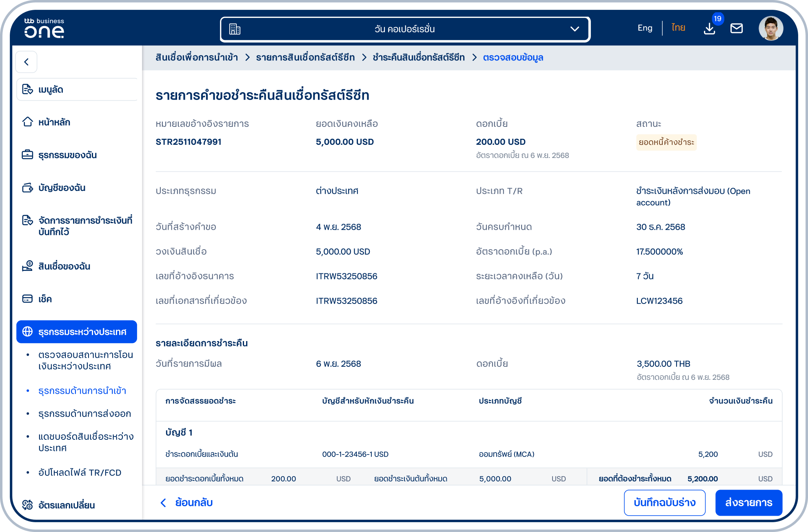Click the home icon in sidebar
This screenshot has width=808, height=532.
[27, 122]
